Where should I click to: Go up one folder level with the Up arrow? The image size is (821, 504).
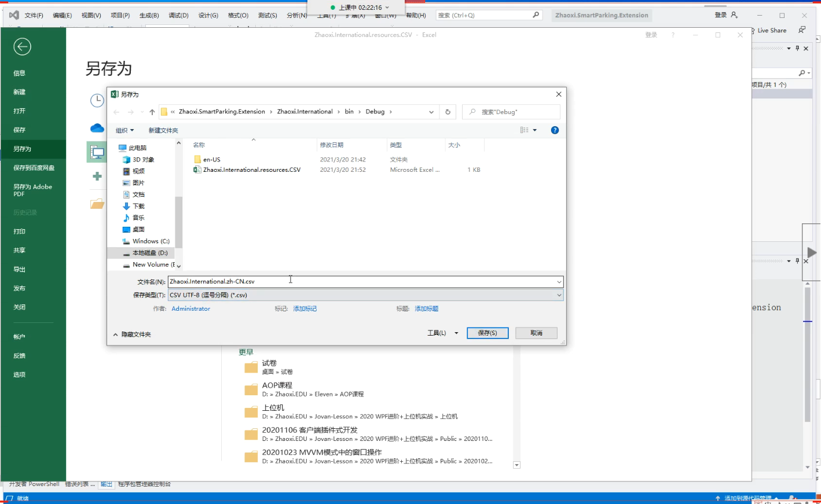[x=152, y=112]
